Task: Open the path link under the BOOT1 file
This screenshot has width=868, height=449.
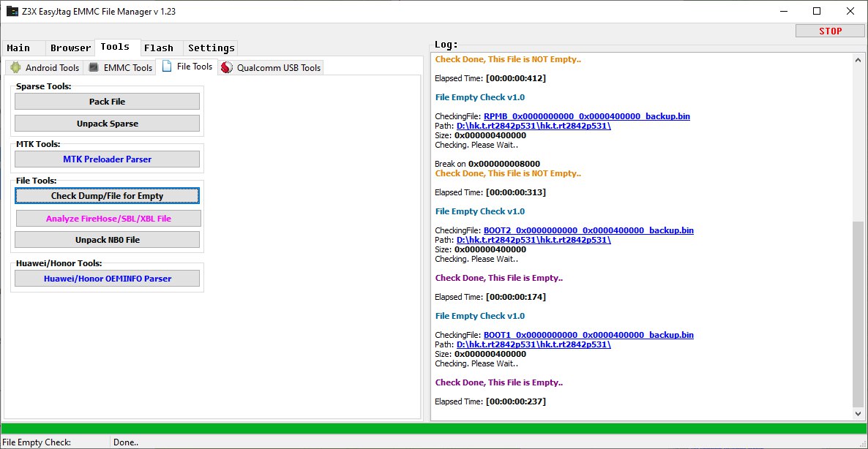Action: [534, 344]
